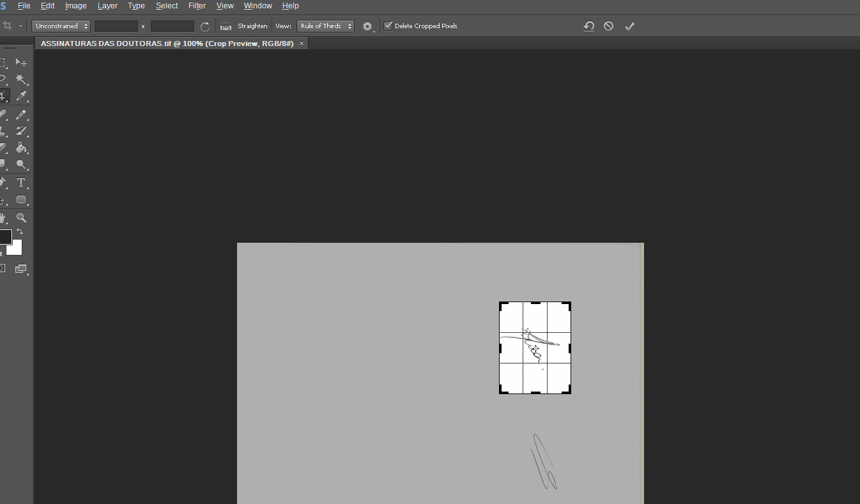This screenshot has height=504, width=860.
Task: Click crop box bottom-right corner handle
Action: tap(567, 390)
